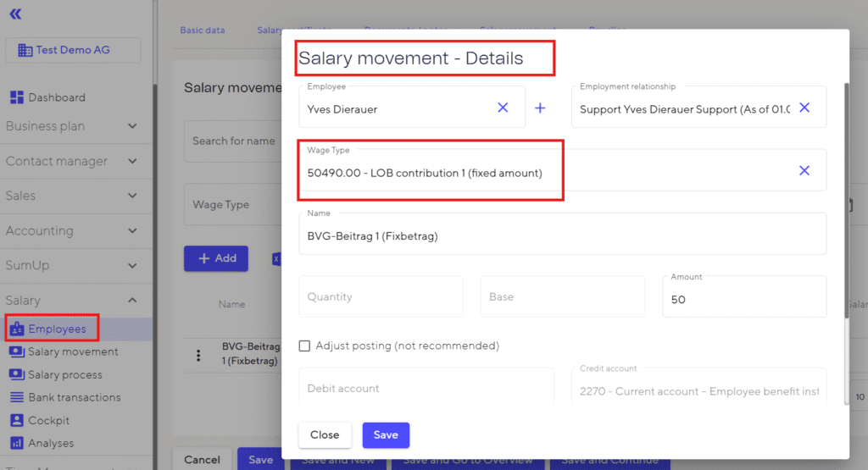Enable Adjust posting checkbox
868x470 pixels.
[x=305, y=346]
